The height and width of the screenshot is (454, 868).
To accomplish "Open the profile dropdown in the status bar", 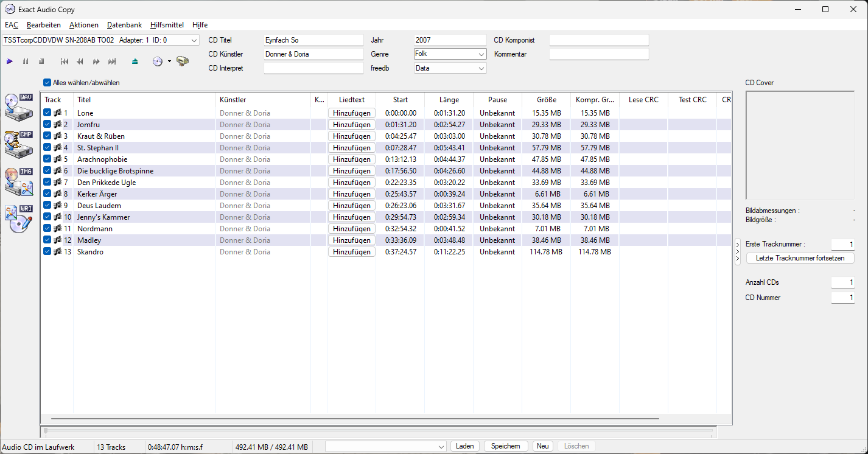I will pos(387,447).
